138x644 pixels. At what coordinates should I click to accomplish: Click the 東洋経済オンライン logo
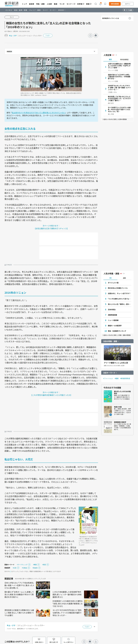point(11,4)
